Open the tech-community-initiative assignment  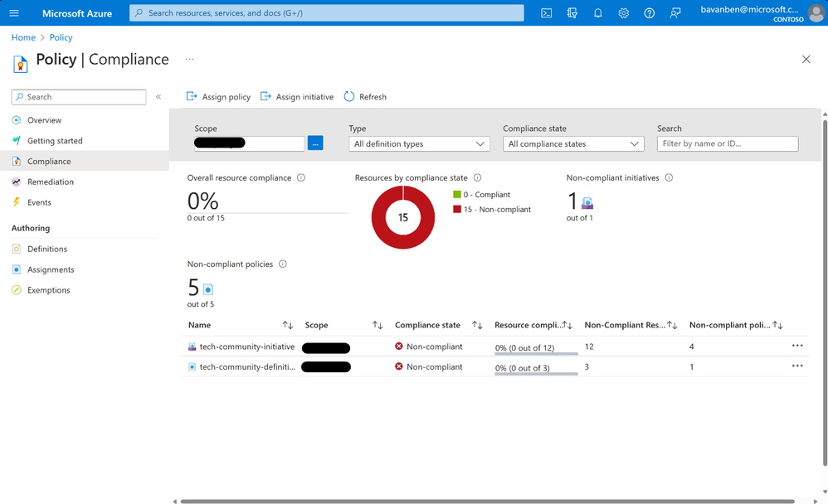tap(247, 346)
